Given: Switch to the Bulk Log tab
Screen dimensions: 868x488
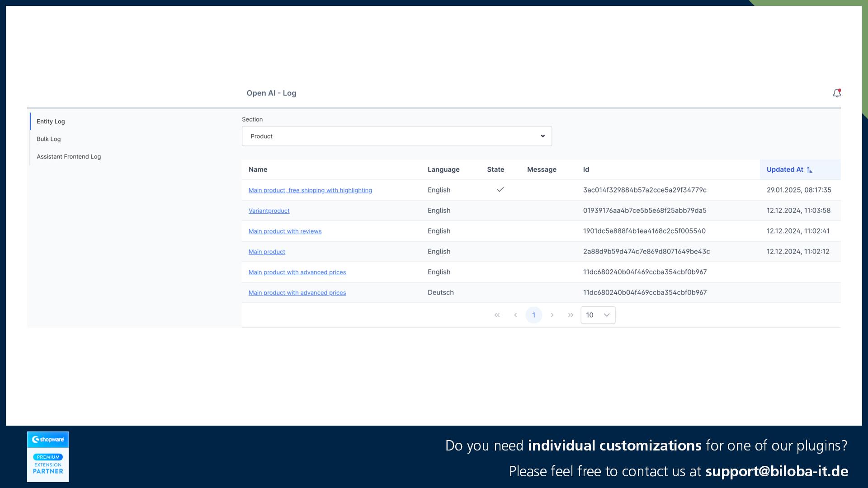Looking at the screenshot, I should (49, 139).
